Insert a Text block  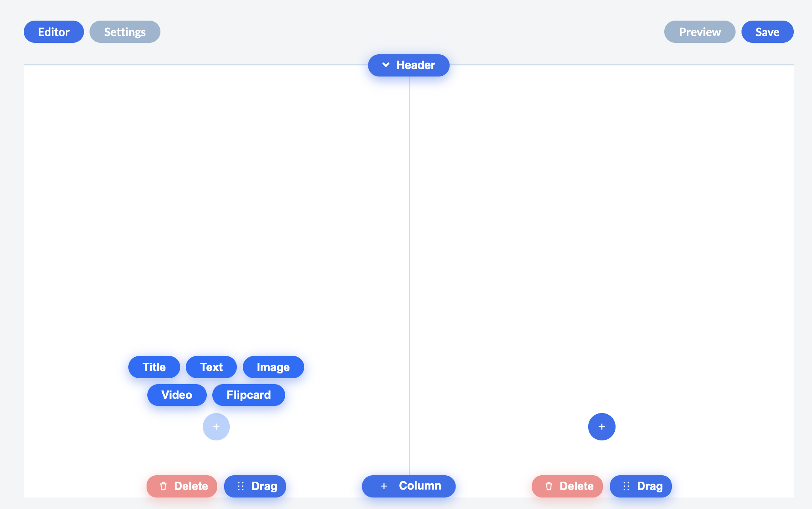coord(211,367)
